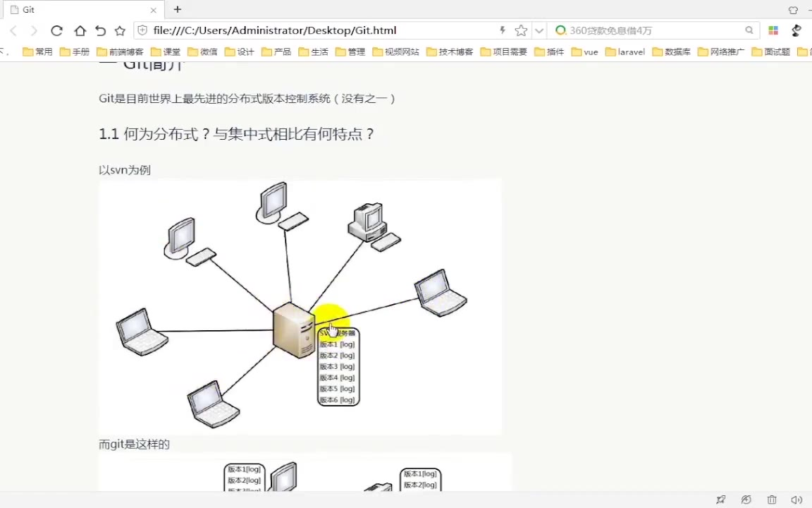
Task: Click the undo close tab icon
Action: [x=100, y=30]
